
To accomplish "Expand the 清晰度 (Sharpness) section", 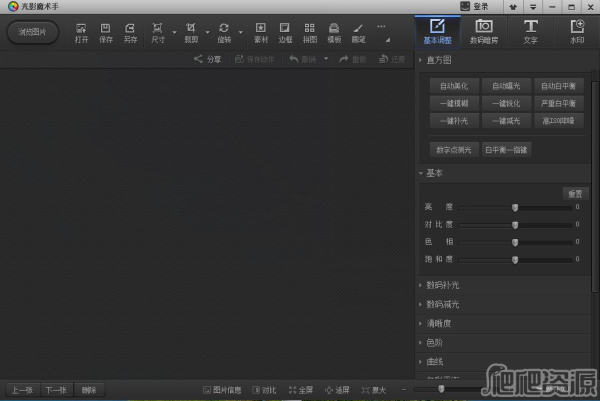I will (x=439, y=323).
